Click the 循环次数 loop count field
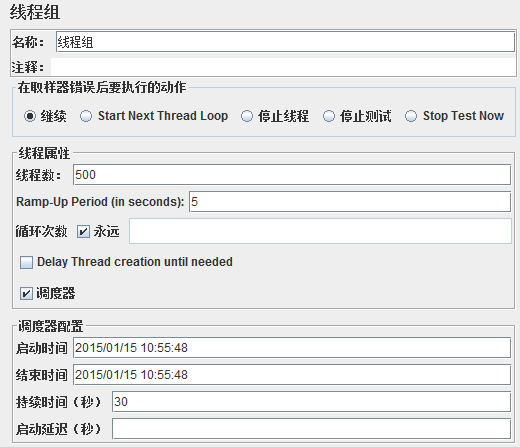 pyautogui.click(x=320, y=231)
